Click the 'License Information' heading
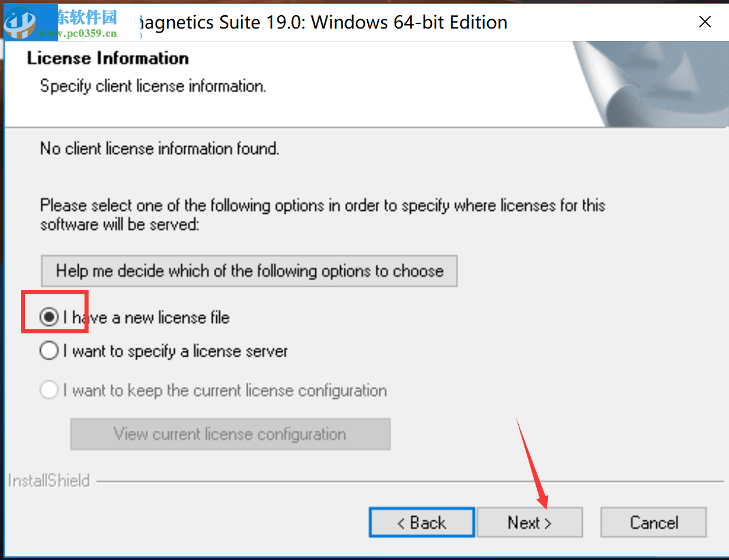Image resolution: width=729 pixels, height=560 pixels. tap(108, 58)
